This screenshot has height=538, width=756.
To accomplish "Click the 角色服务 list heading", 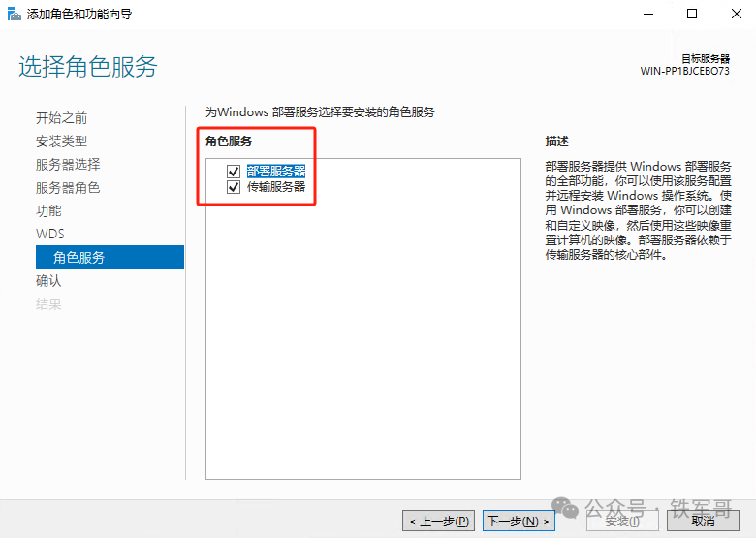I will tap(229, 142).
